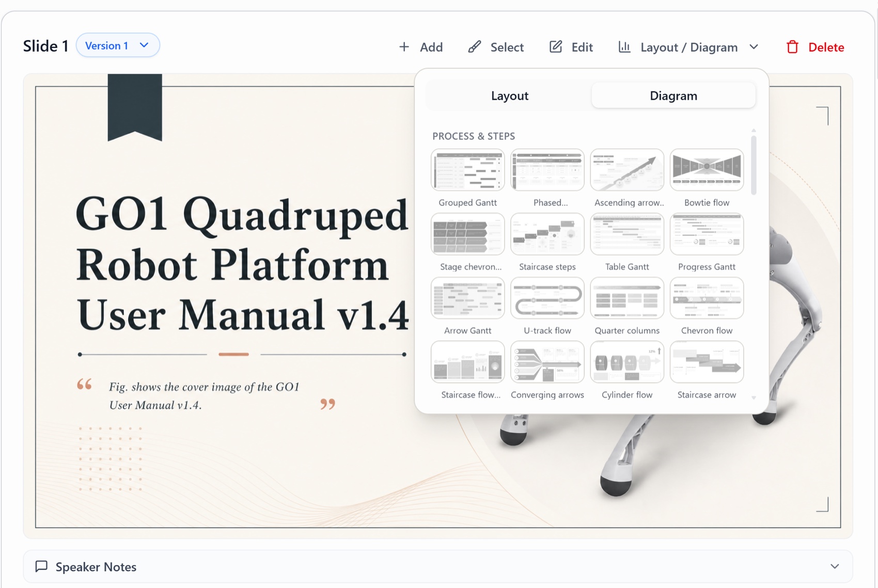
Task: Choose the Quarter columns diagram thumbnail
Action: tap(627, 298)
